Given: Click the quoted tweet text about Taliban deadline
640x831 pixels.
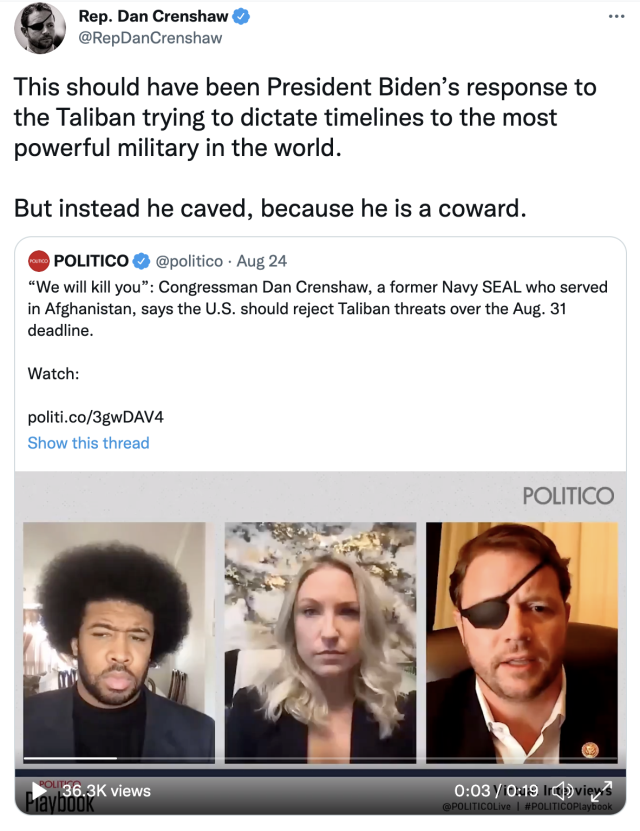Looking at the screenshot, I should tap(318, 308).
